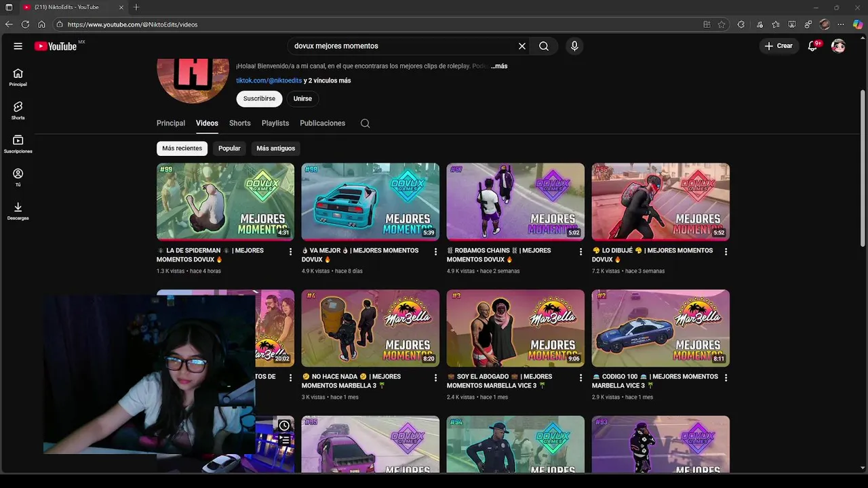
Task: Open options menu for CODIGO 100 video
Action: tap(726, 378)
